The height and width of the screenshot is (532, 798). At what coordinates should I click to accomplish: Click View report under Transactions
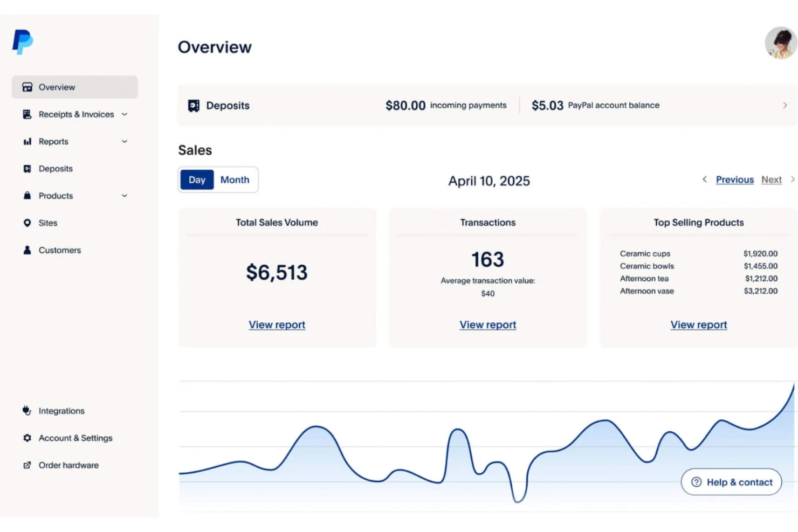(487, 324)
